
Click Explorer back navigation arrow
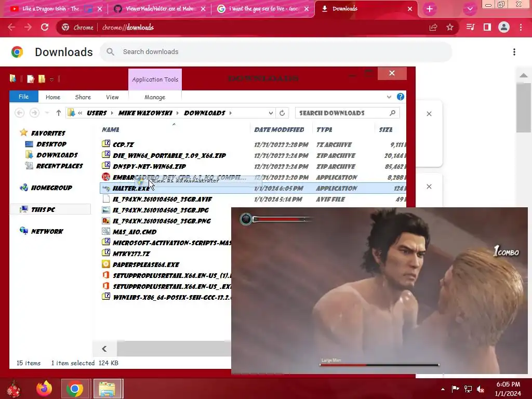pyautogui.click(x=20, y=113)
